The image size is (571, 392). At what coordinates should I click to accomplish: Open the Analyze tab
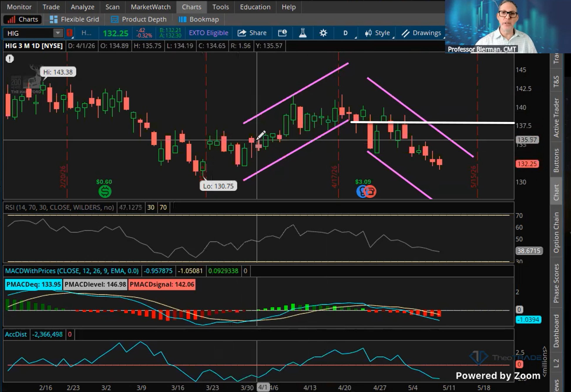click(83, 7)
